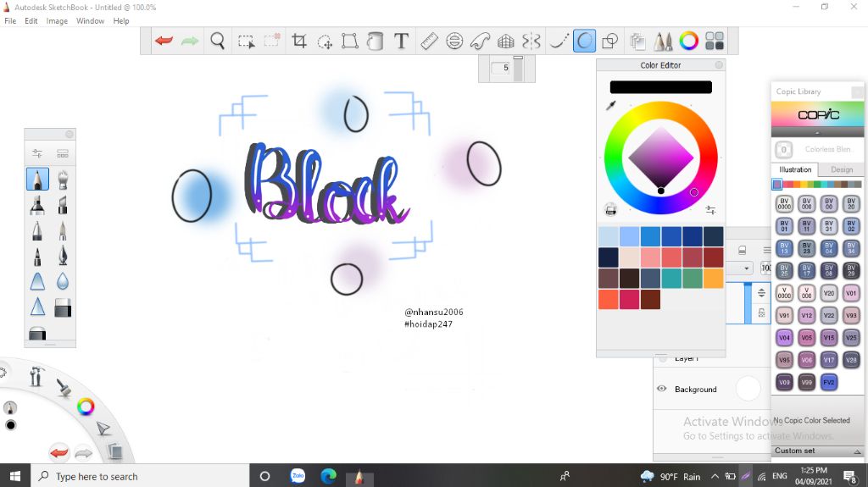
Task: Open the File menu
Action: [x=10, y=21]
